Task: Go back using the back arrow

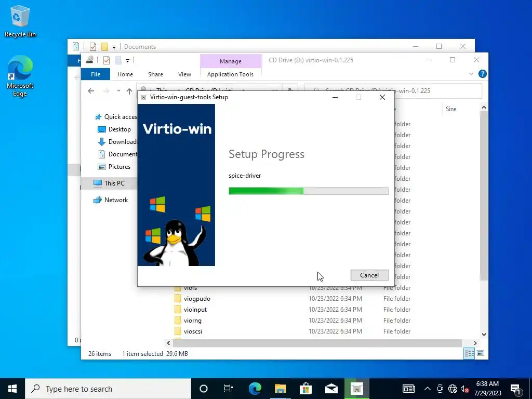Action: 91,91
